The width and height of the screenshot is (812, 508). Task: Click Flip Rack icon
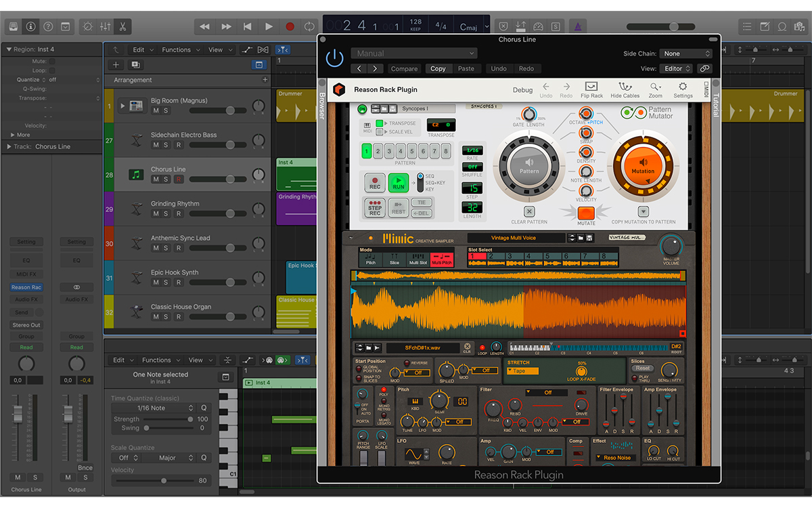[591, 89]
